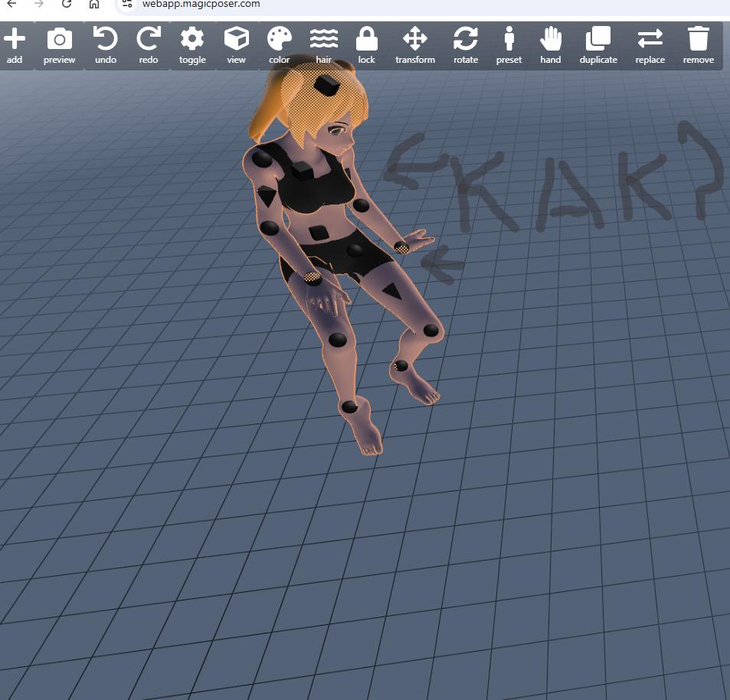Click the add model plus icon

tap(15, 46)
